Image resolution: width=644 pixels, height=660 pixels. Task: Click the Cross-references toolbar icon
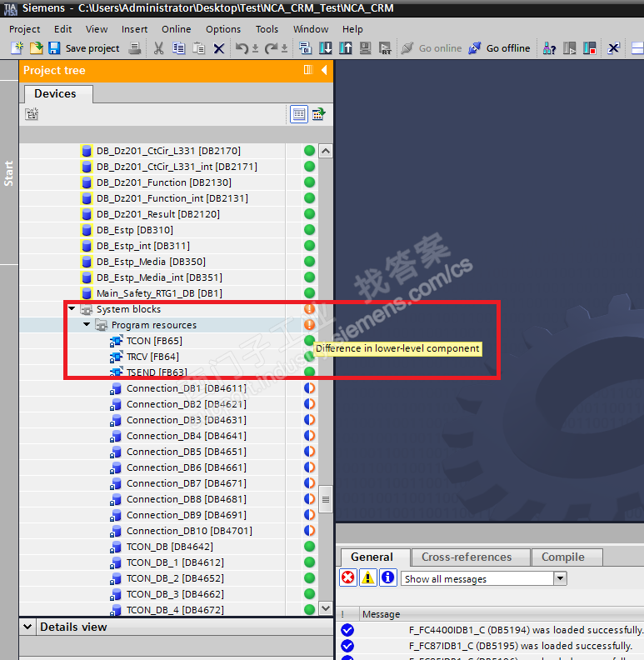pos(613,48)
